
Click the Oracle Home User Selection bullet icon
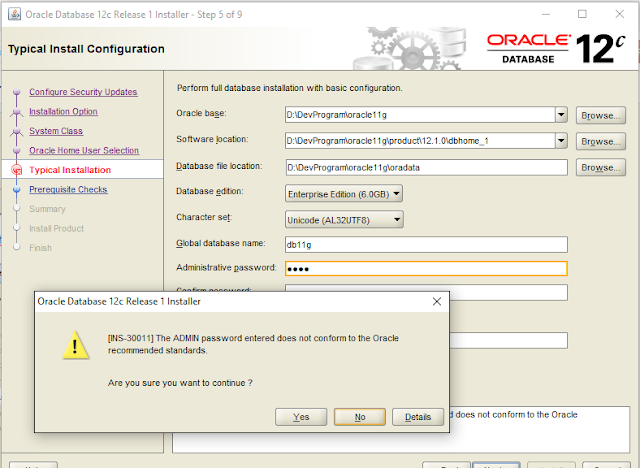coord(17,151)
